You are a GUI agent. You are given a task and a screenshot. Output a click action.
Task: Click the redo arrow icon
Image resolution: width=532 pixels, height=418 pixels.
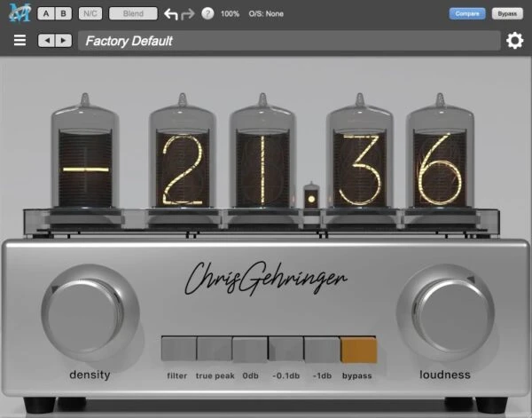[188, 13]
